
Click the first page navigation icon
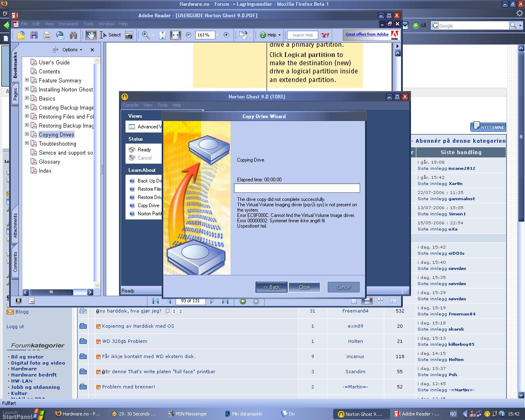(155, 301)
